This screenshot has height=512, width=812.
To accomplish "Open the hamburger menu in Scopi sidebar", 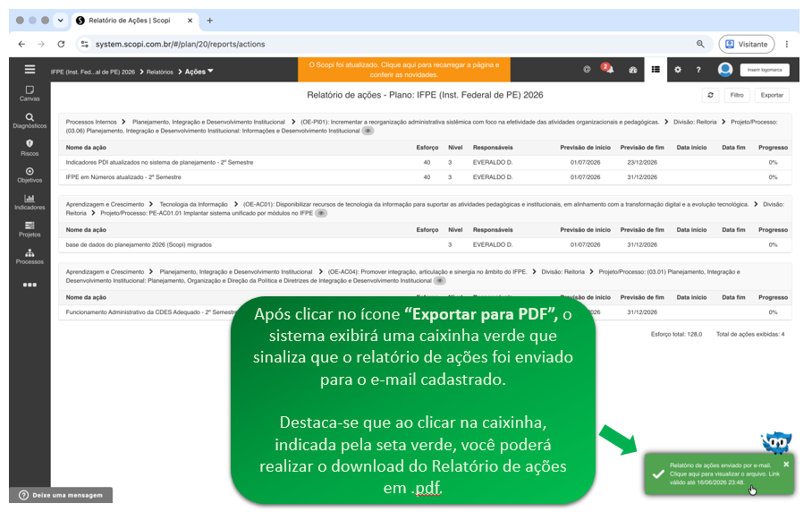I will point(30,70).
